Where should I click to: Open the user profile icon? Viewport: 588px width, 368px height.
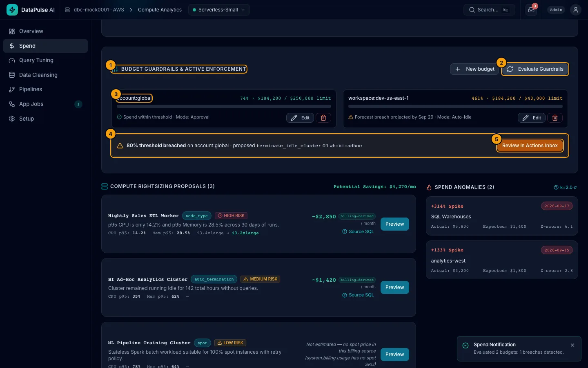click(575, 10)
